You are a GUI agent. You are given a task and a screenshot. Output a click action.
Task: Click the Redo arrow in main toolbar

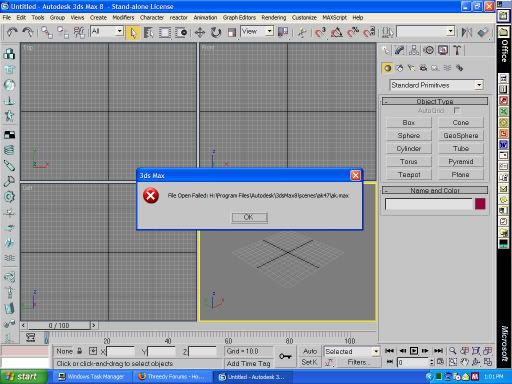[28, 32]
